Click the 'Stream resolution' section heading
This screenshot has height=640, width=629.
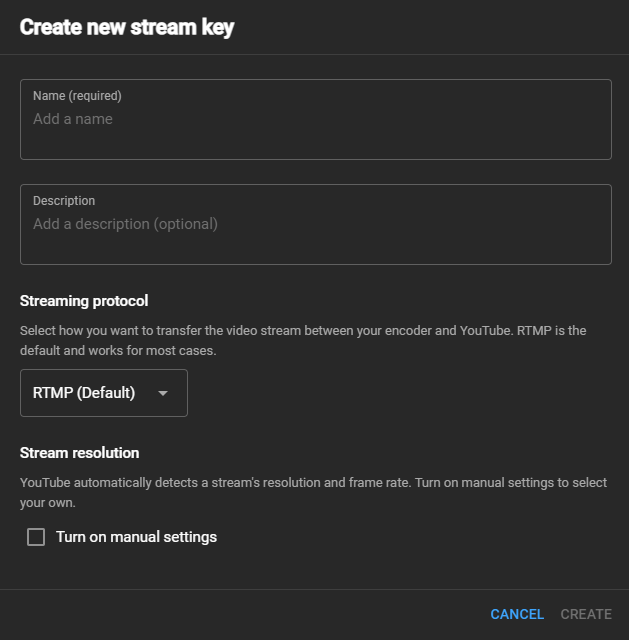[79, 453]
